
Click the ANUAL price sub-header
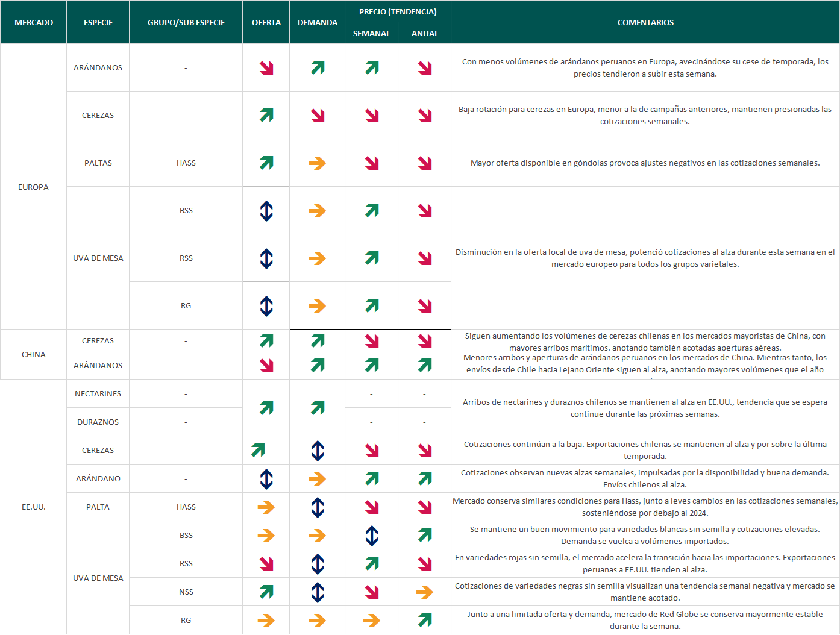point(425,33)
